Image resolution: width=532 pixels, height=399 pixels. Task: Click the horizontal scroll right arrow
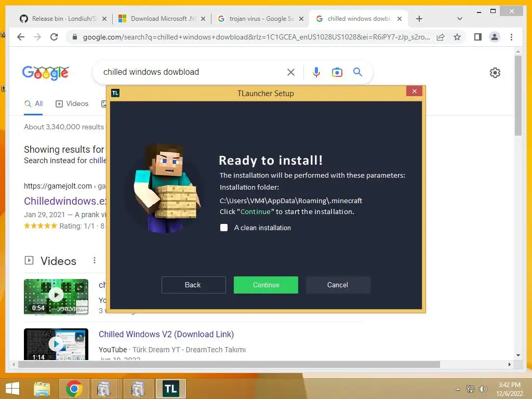tap(509, 364)
